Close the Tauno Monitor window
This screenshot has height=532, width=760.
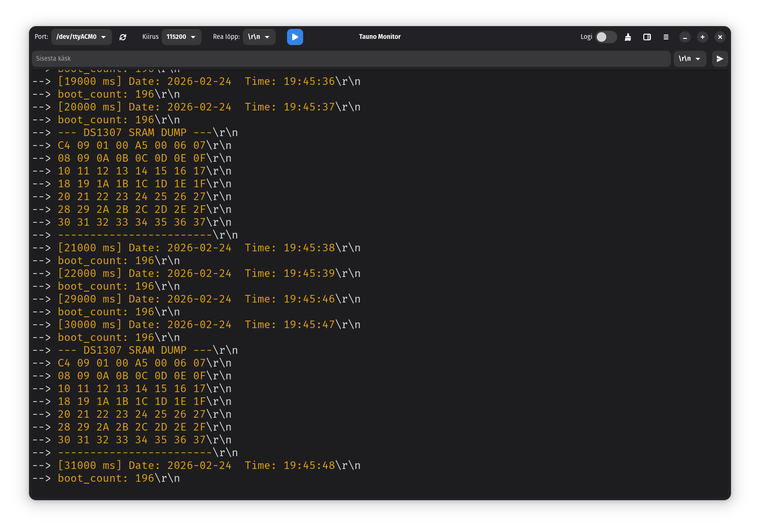click(x=720, y=37)
